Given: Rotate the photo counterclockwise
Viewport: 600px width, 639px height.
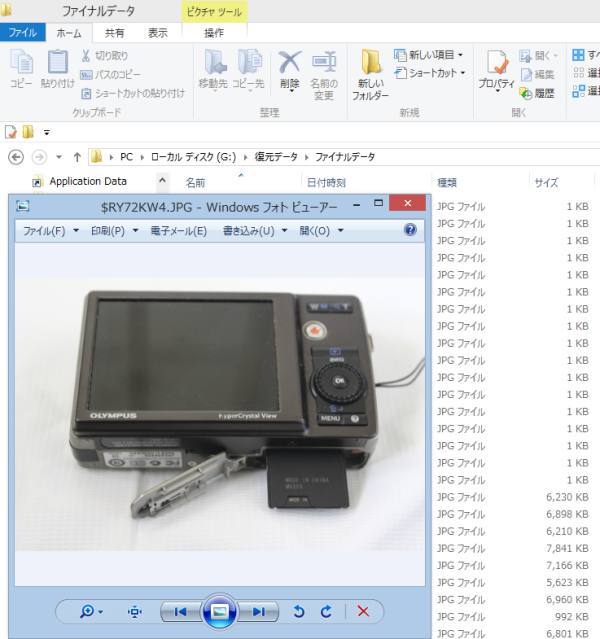Looking at the screenshot, I should point(298,611).
